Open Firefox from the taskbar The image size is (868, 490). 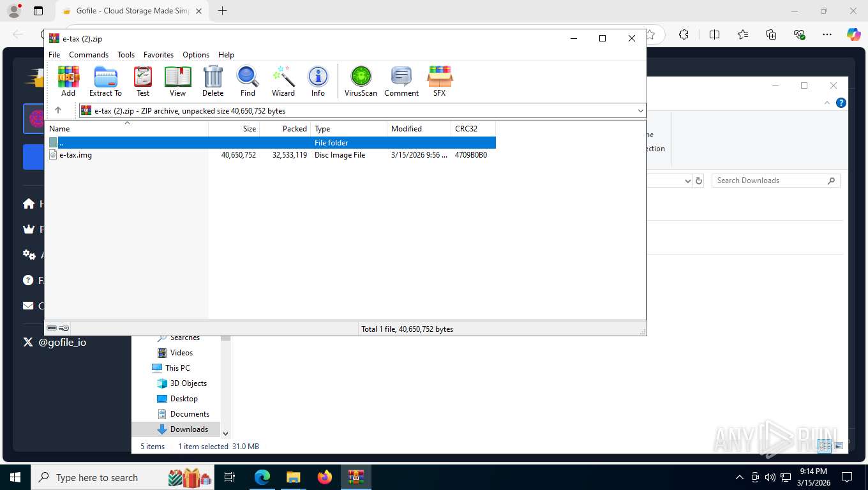click(x=325, y=477)
